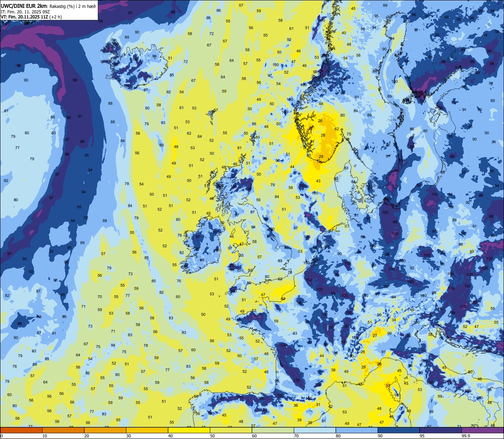Viewport: 504px width, 439px height.
Task: Click the legend tick label "95" on color bar
Action: [422, 436]
